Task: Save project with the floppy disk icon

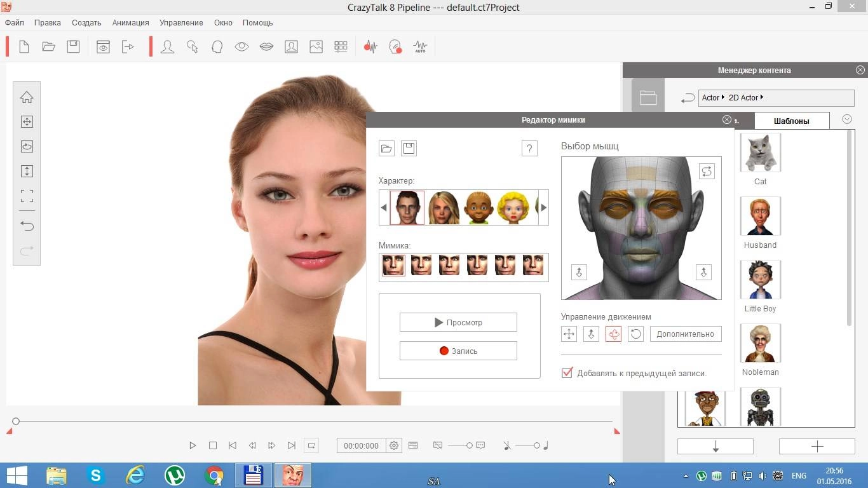Action: click(x=73, y=46)
